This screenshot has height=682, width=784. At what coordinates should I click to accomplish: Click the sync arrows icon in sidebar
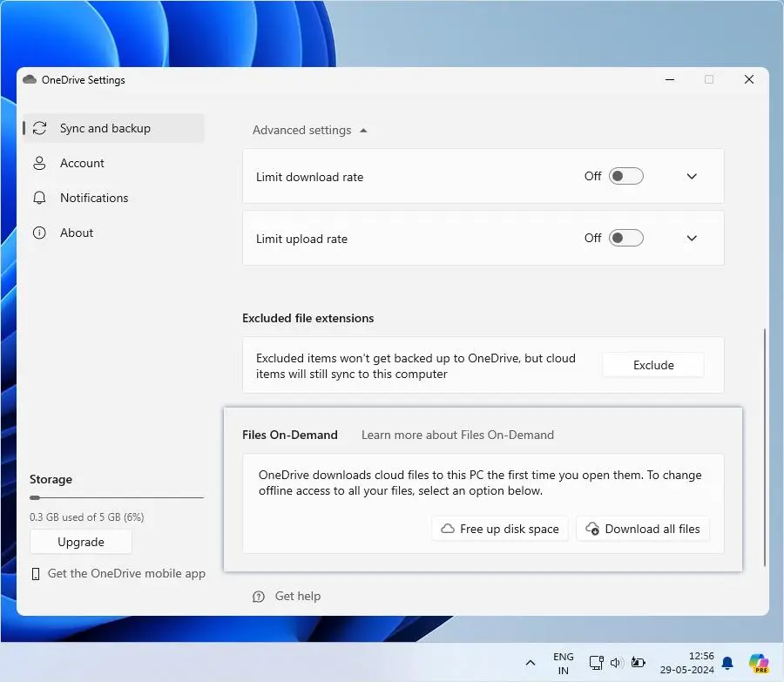(39, 128)
